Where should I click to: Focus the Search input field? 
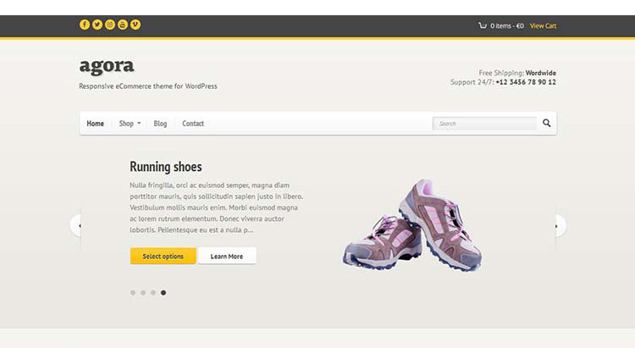click(x=484, y=124)
